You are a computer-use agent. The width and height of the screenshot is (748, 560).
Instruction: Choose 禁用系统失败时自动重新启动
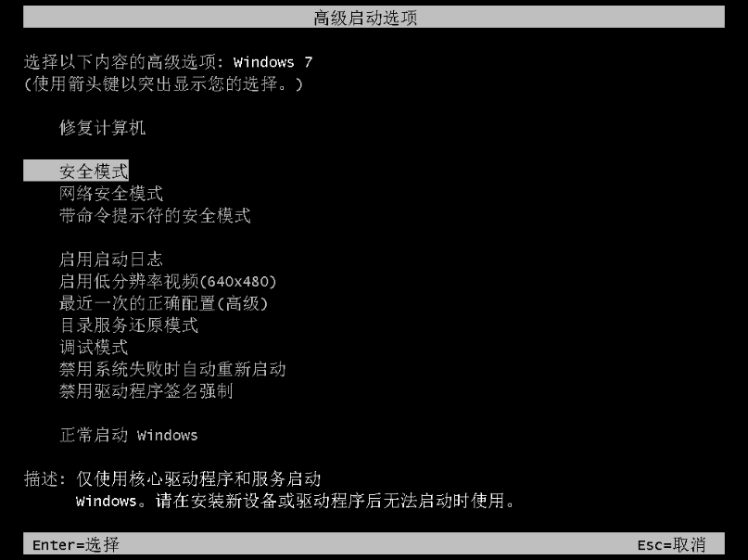(172, 369)
